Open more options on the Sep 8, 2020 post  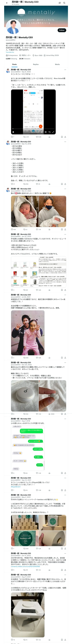coord(65,70)
